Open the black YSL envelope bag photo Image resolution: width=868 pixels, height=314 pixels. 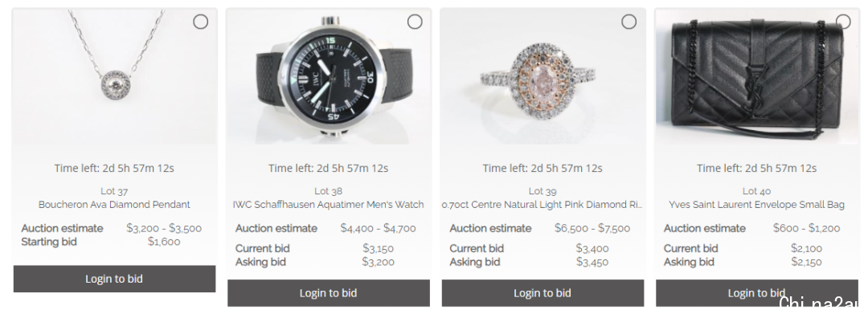[x=757, y=77]
